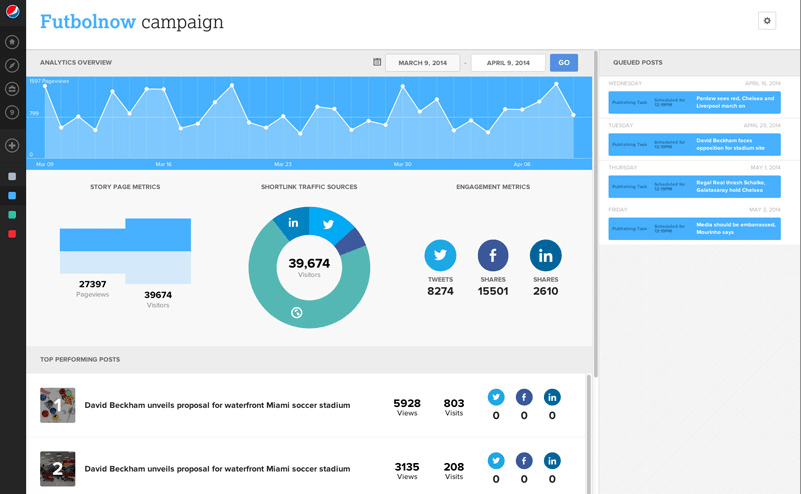Click the thumbnail of top post number 1

(57, 405)
